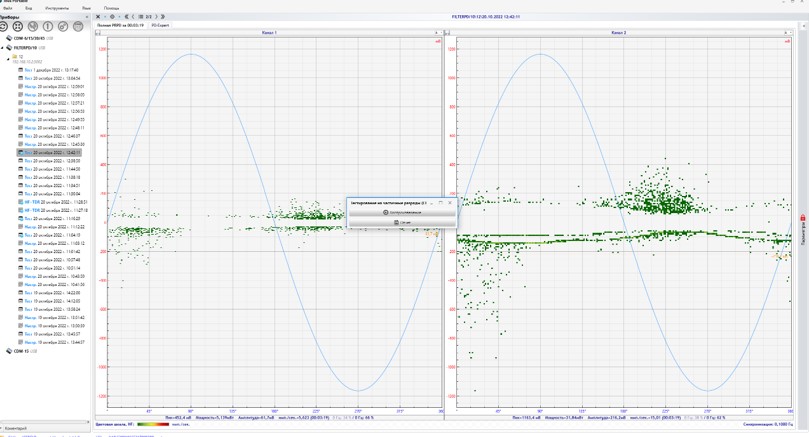Switch to the PD-Expert tab

click(160, 25)
